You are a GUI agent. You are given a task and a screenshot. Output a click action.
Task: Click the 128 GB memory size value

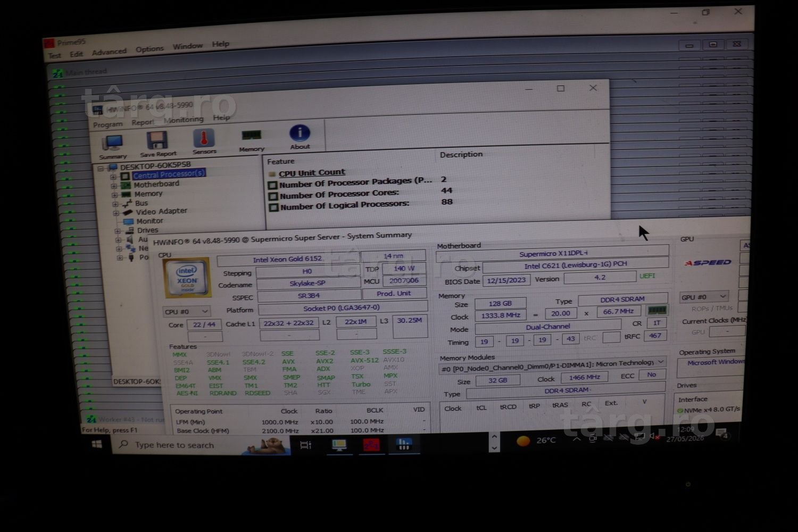[500, 303]
